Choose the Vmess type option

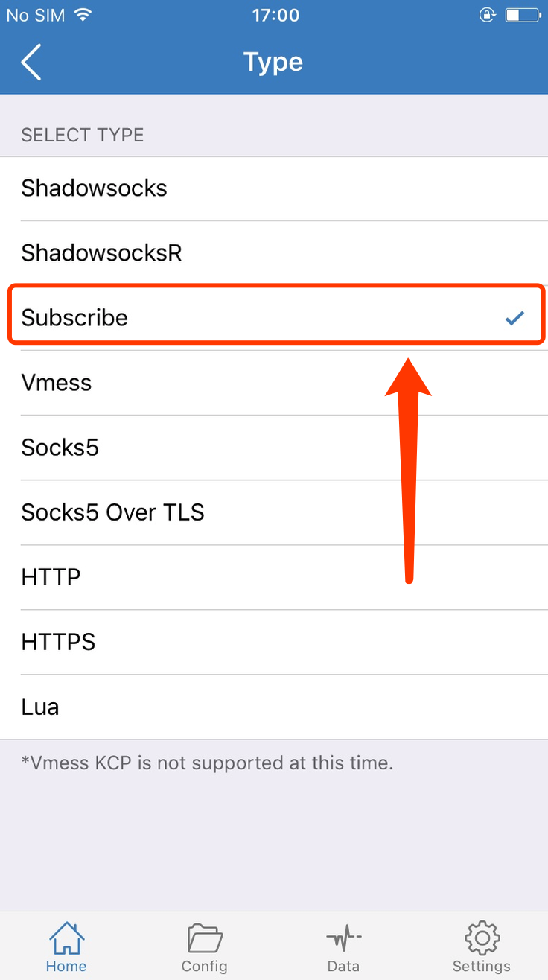point(274,383)
